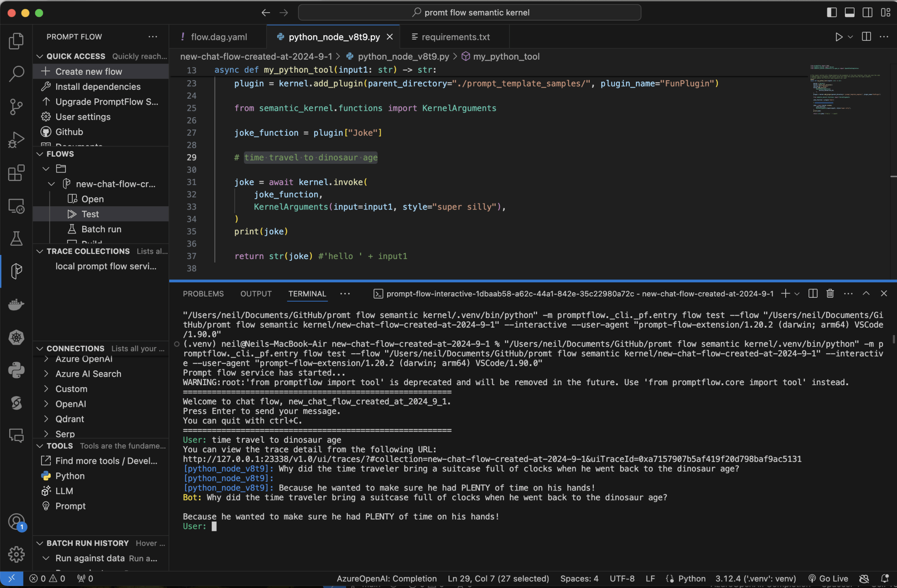The image size is (897, 588).
Task: Split the editor right
Action: click(x=866, y=37)
